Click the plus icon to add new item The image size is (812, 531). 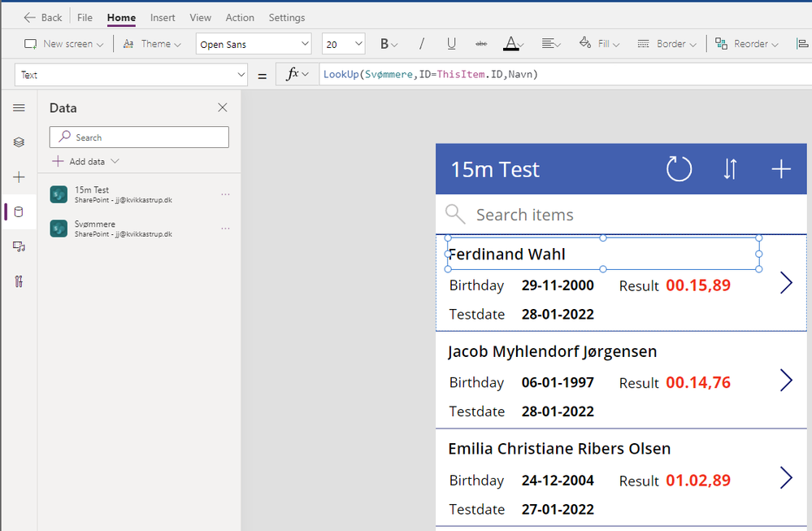point(780,169)
